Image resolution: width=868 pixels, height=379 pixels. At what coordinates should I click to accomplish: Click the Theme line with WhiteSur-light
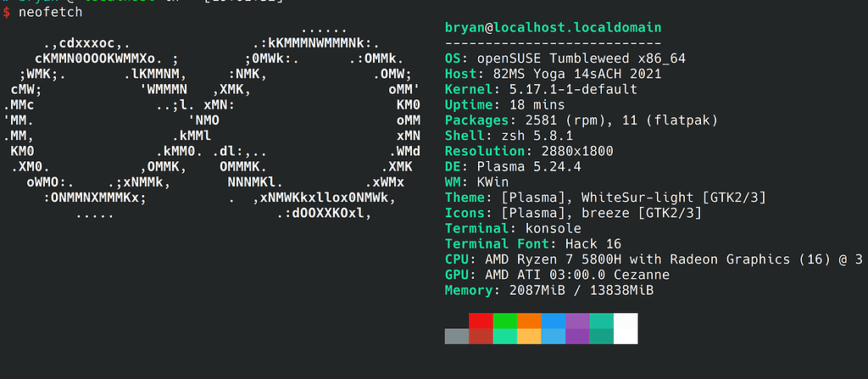tap(605, 198)
